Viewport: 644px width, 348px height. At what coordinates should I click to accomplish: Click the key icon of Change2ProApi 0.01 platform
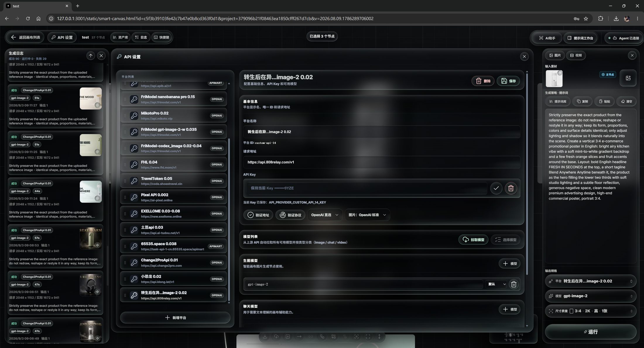(x=134, y=263)
